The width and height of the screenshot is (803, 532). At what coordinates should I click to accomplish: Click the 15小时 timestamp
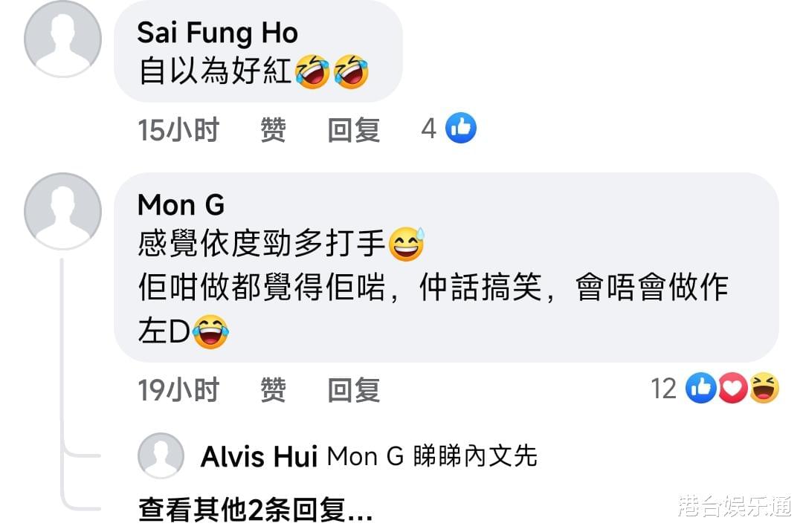(x=178, y=129)
